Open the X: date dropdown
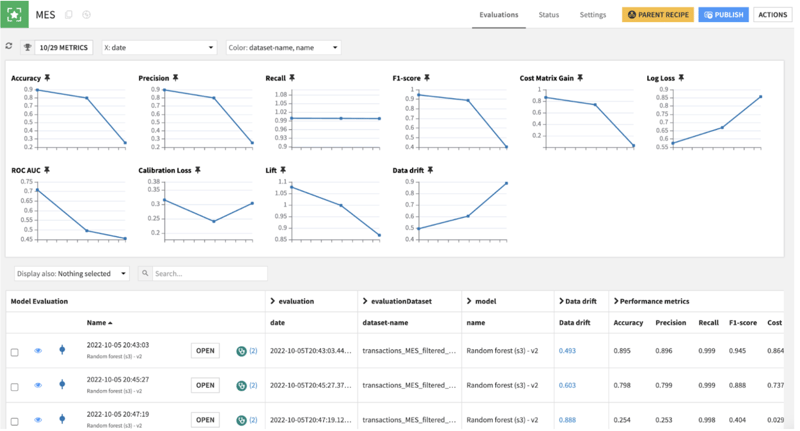Viewport: 800px width, 431px height. (x=159, y=47)
